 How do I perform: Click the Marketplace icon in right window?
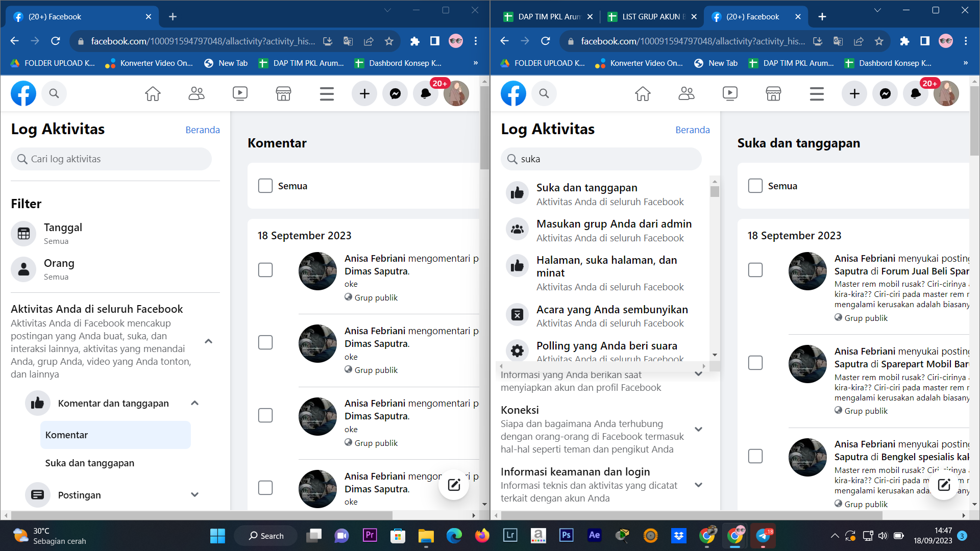[x=773, y=94]
